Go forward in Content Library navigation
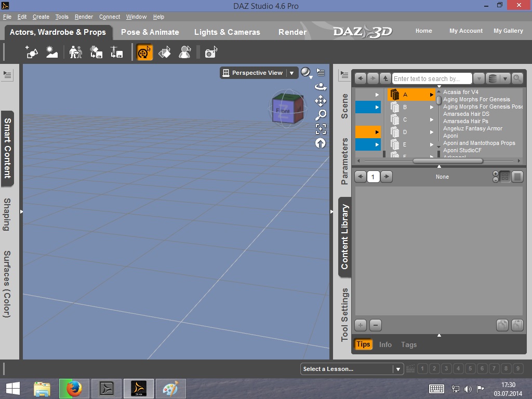This screenshot has height=399, width=532. pos(373,79)
